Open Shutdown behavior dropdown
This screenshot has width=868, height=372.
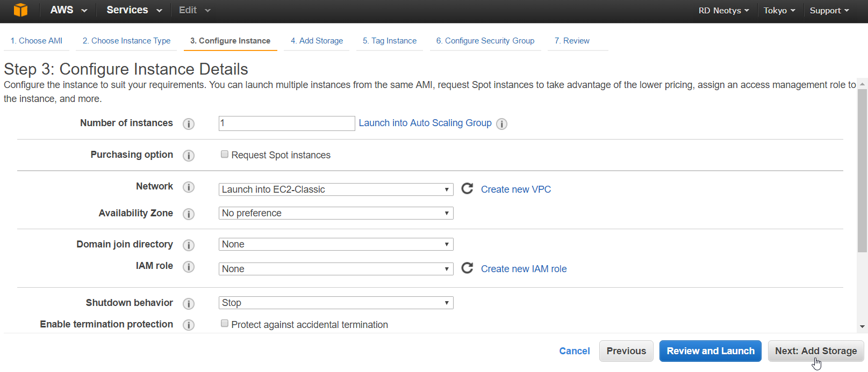coord(336,303)
